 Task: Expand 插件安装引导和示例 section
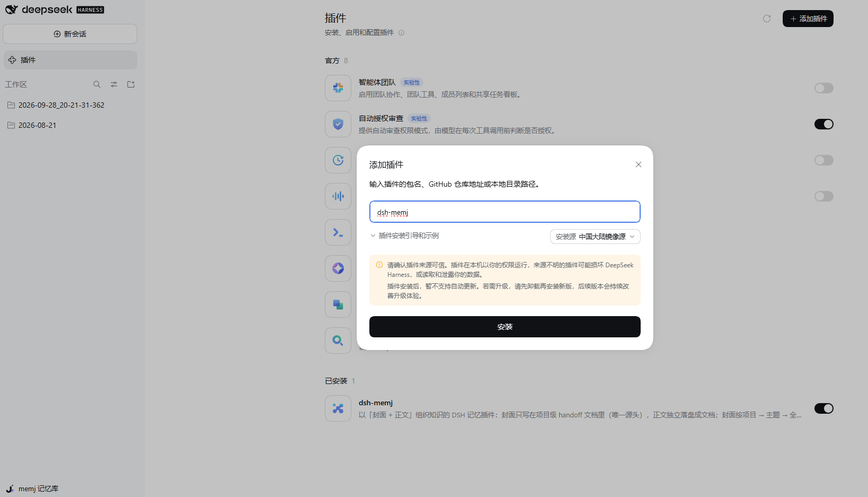coord(404,236)
